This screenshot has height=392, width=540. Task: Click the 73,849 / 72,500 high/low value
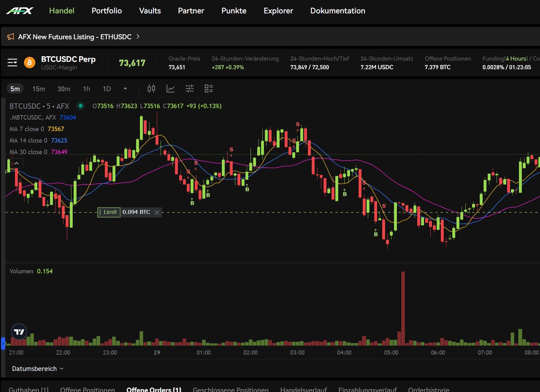click(x=310, y=67)
